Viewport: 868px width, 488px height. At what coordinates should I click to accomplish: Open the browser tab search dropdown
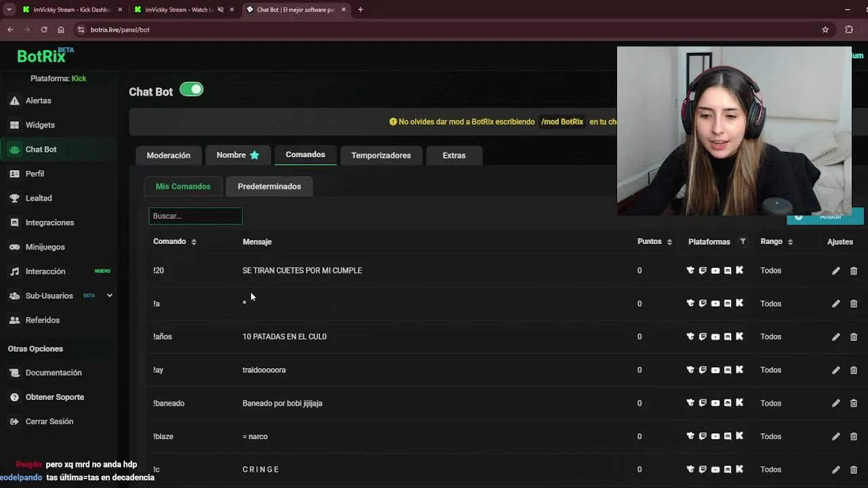click(9, 9)
